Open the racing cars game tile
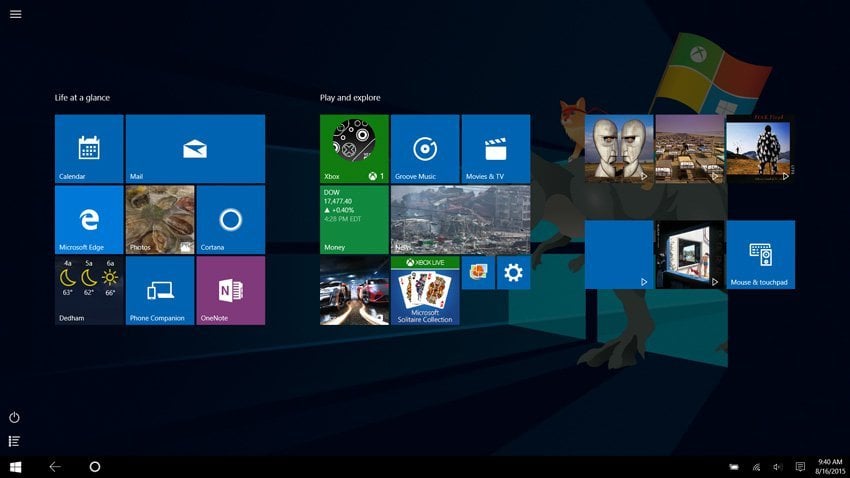The height and width of the screenshot is (478, 850). coord(354,290)
